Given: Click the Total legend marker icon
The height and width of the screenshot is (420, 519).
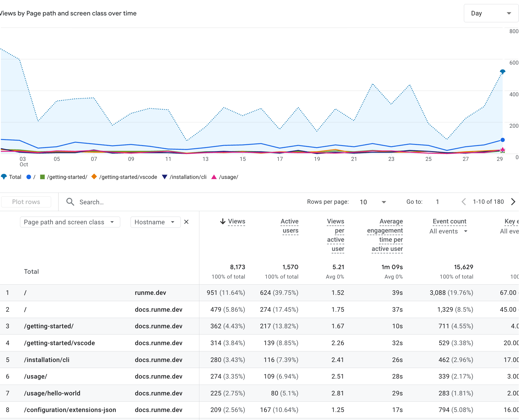Looking at the screenshot, I should click(4, 177).
